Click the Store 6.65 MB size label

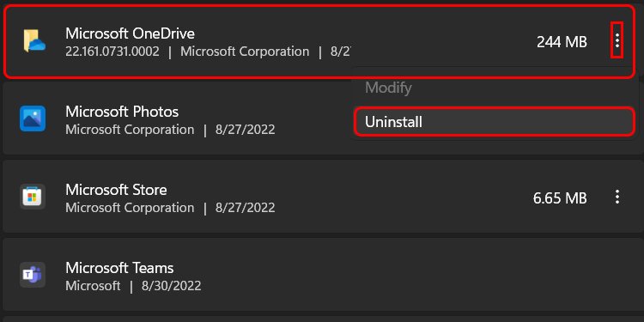click(x=560, y=198)
